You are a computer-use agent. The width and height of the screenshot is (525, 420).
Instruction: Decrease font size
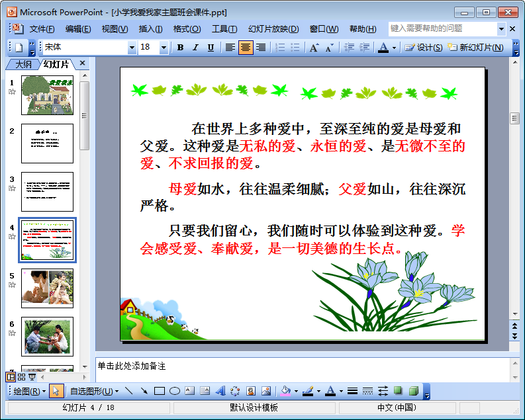(x=330, y=48)
